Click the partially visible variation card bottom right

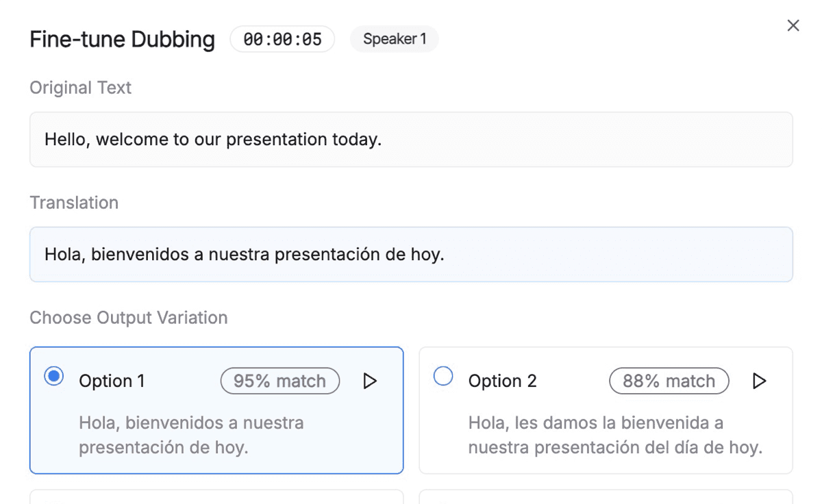coord(606,499)
